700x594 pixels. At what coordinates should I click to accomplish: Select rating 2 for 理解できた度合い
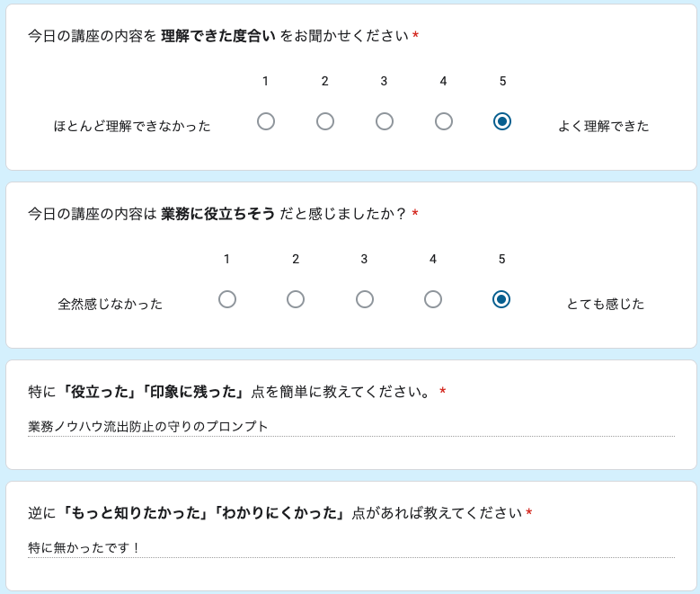(x=325, y=121)
